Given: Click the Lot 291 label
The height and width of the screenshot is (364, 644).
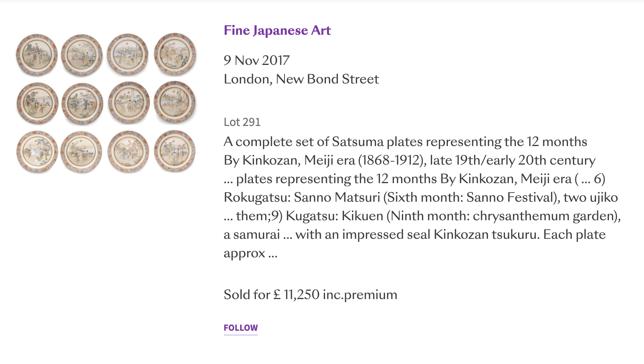Looking at the screenshot, I should pyautogui.click(x=242, y=122).
